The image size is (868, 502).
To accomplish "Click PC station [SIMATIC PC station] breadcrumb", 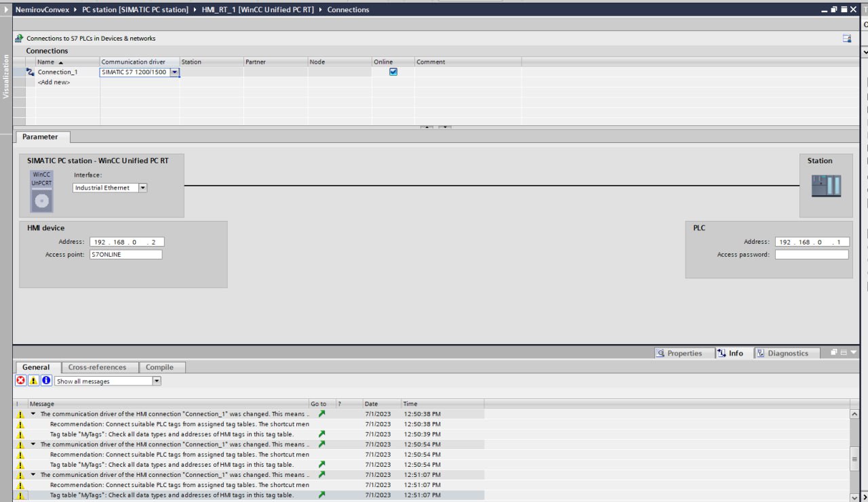I will [x=135, y=9].
